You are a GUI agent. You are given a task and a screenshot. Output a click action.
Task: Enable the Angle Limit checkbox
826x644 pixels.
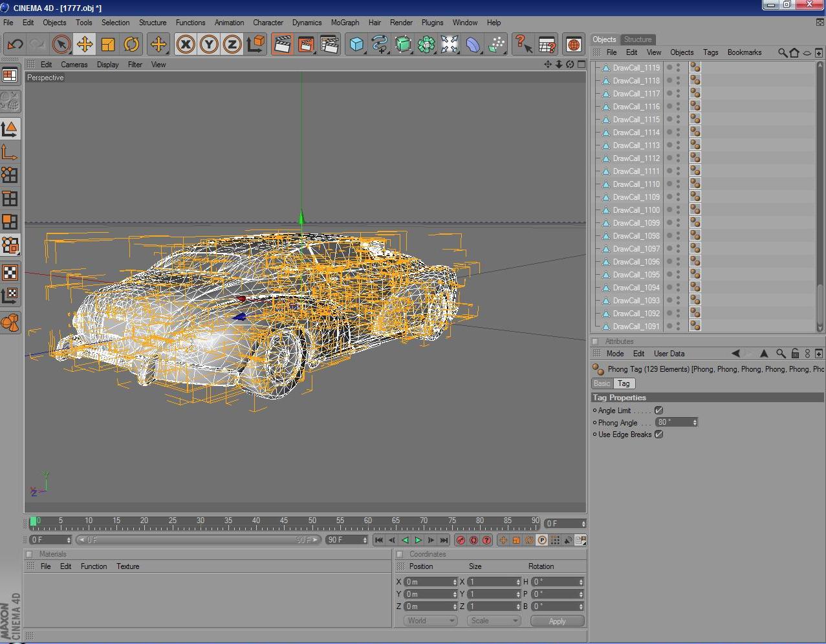tap(658, 410)
